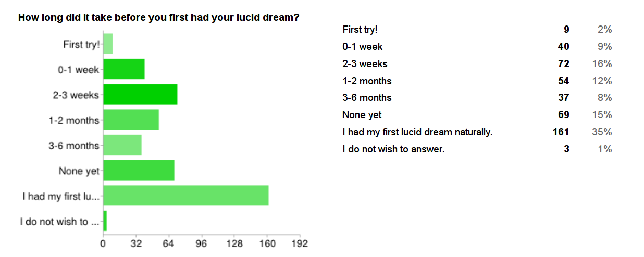Viewport: 644px width, 257px height.
Task: Select 'I do not wish to answer.' table row
Action: point(477,149)
